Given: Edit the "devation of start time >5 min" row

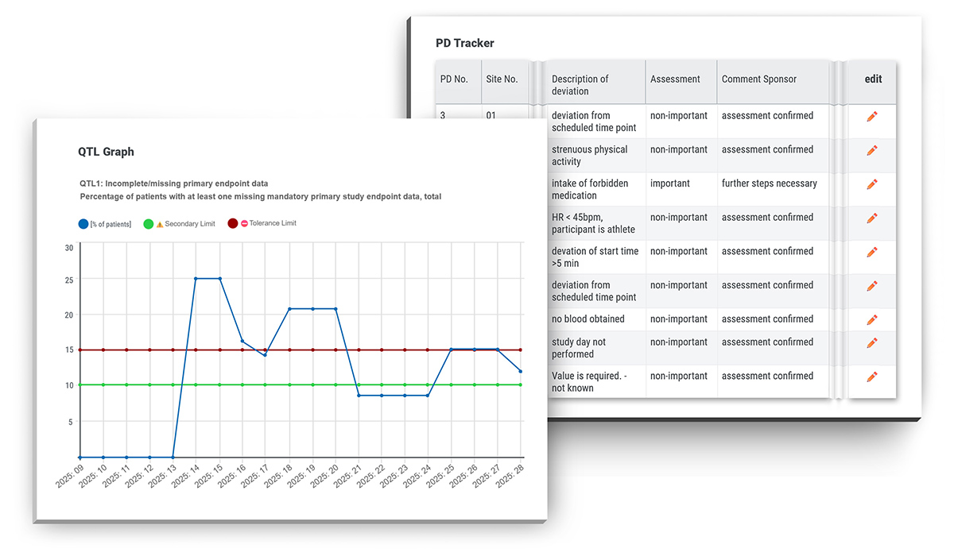Looking at the screenshot, I should 871,253.
